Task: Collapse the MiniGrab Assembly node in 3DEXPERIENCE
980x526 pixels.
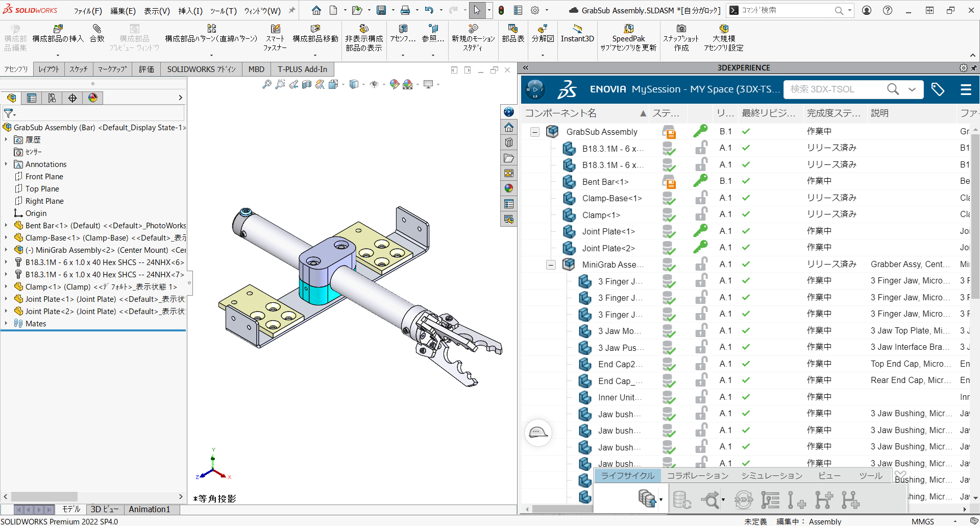Action: pos(551,265)
